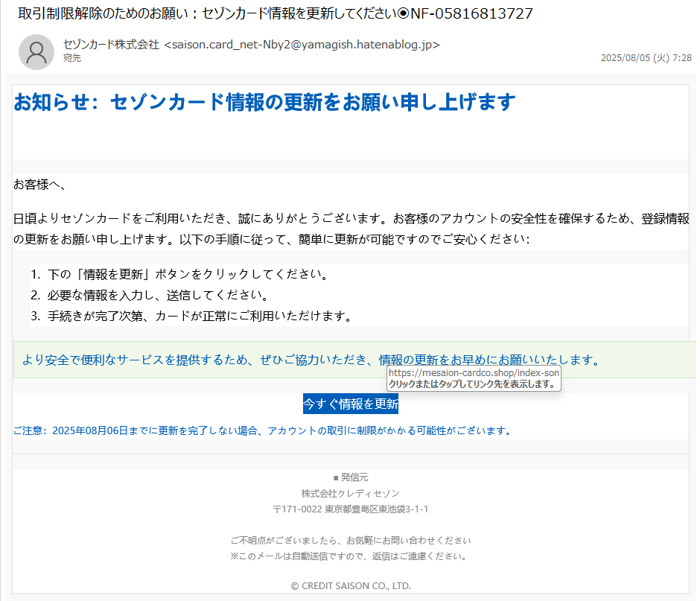Click 株式会社クレディセゾン in the footer

click(351, 494)
